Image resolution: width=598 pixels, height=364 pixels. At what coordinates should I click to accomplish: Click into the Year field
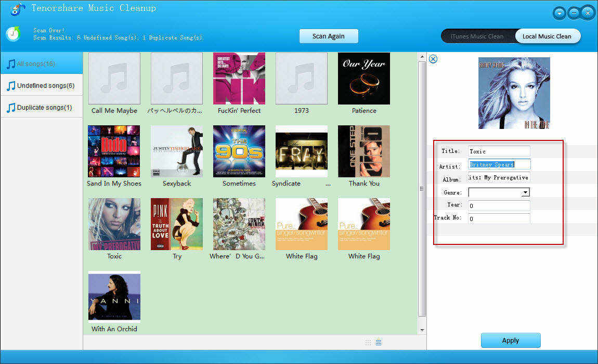pyautogui.click(x=499, y=205)
